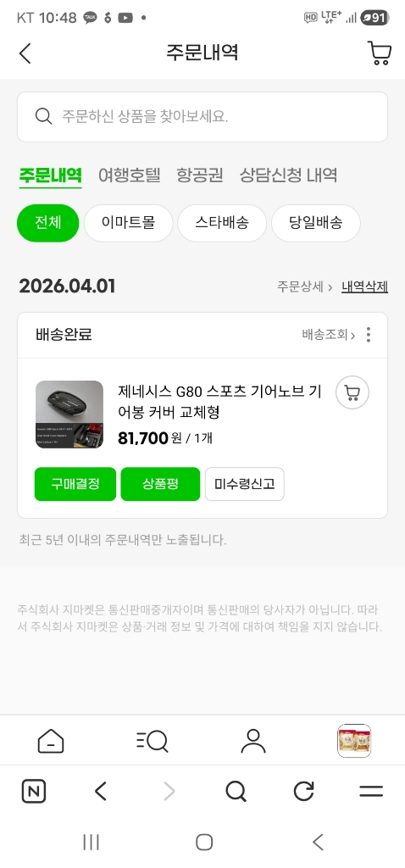Go to the home icon in bottom bar
This screenshot has width=405, height=868.
click(x=51, y=741)
